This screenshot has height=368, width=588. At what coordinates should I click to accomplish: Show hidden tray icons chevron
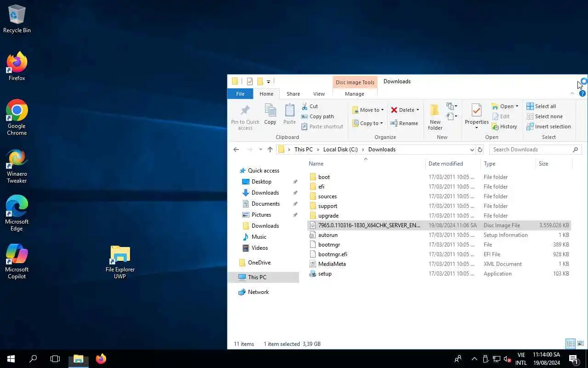tap(474, 359)
